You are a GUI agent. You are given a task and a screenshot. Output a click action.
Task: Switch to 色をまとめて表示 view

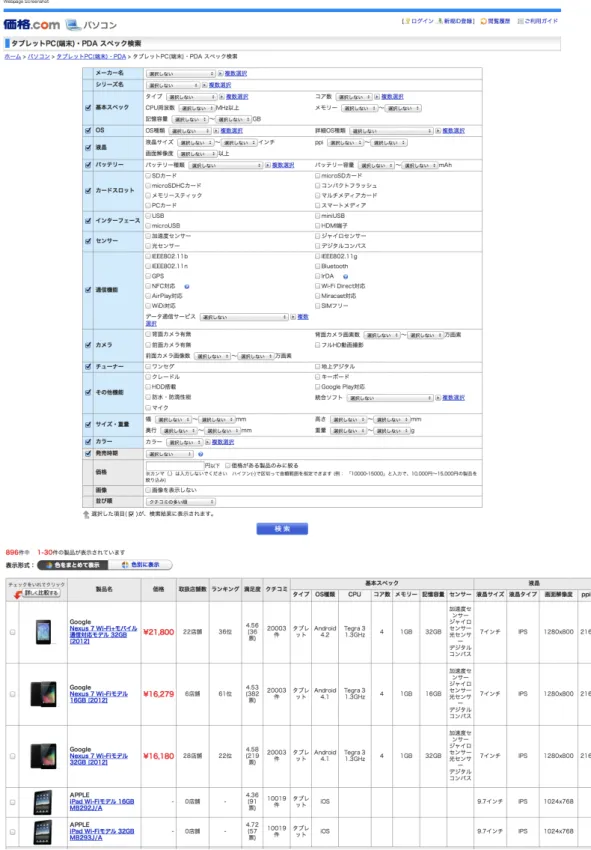tap(73, 565)
